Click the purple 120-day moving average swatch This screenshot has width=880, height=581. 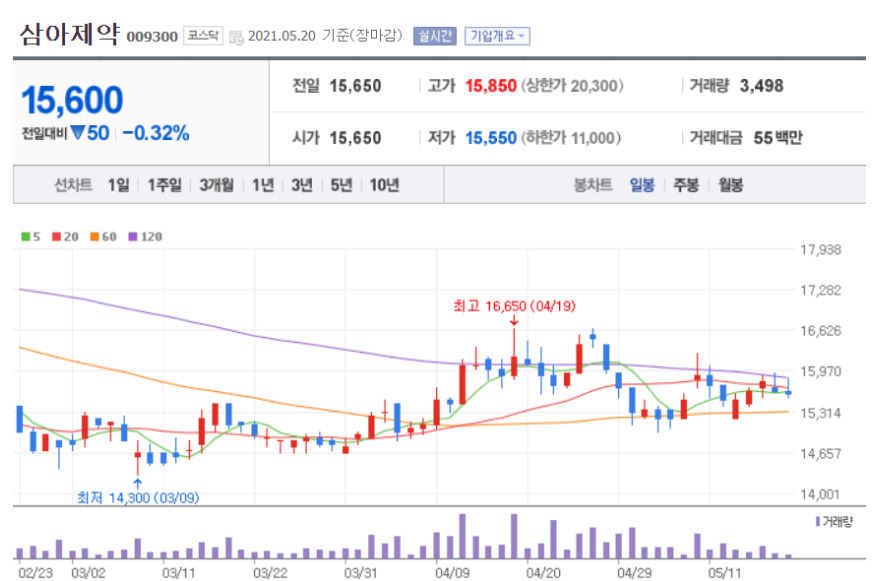click(133, 237)
